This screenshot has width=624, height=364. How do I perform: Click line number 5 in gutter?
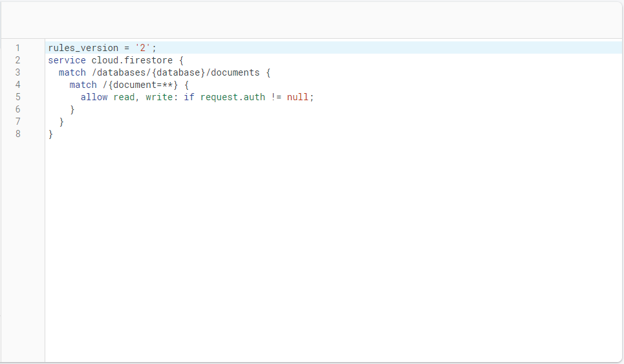point(18,98)
